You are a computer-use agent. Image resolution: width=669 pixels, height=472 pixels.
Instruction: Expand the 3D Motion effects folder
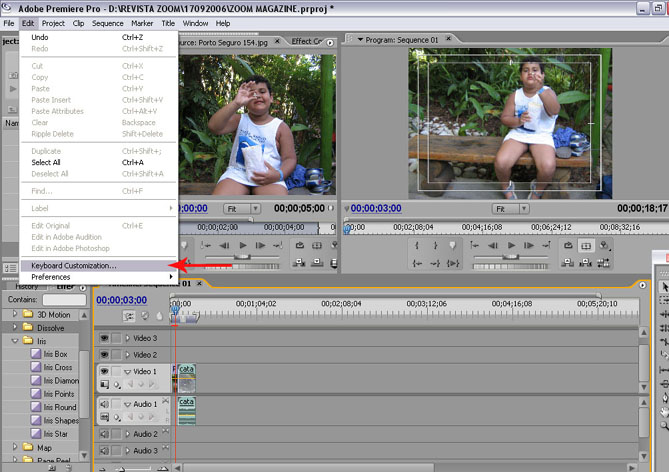click(15, 314)
